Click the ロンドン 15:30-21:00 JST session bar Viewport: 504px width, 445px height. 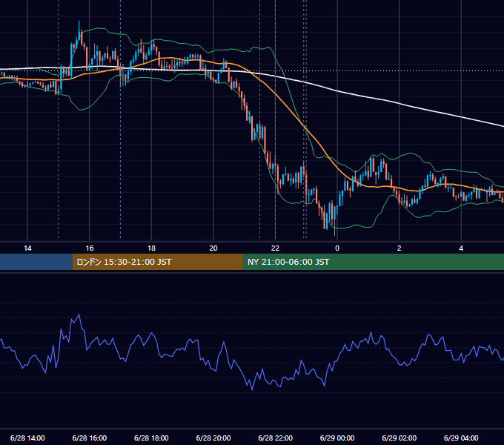[157, 262]
